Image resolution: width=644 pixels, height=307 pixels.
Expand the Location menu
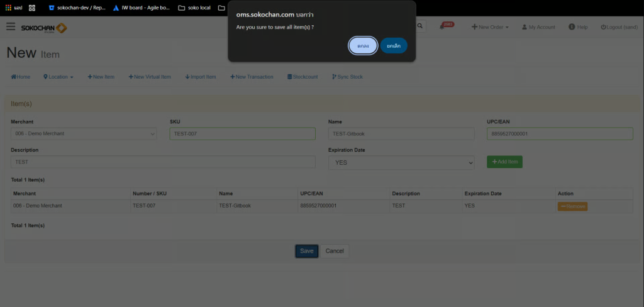click(x=58, y=77)
